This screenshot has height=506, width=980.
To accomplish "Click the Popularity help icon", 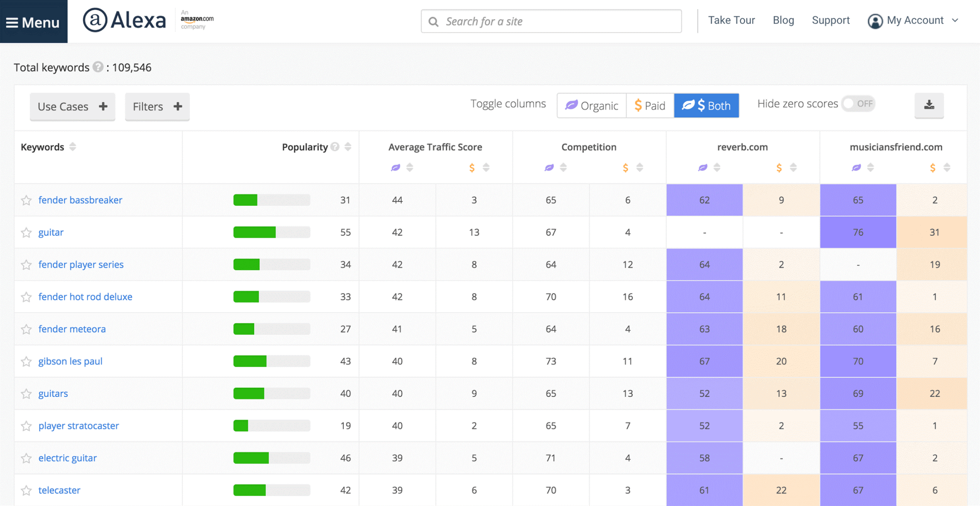I will pos(335,147).
